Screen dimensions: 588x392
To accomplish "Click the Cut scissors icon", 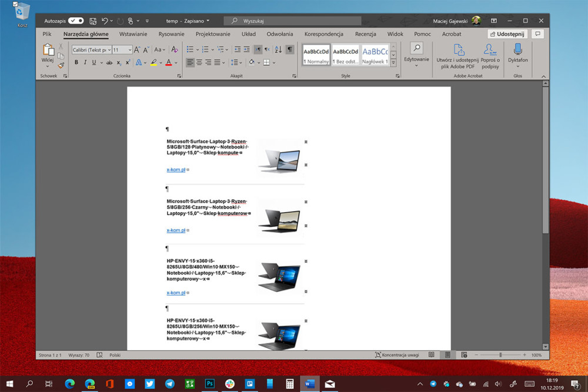I will click(x=61, y=46).
